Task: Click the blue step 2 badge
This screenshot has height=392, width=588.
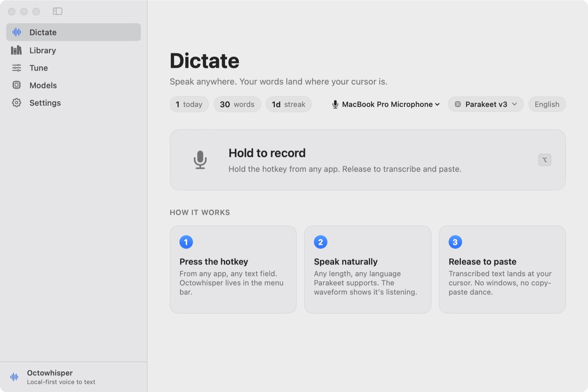Action: 320,242
